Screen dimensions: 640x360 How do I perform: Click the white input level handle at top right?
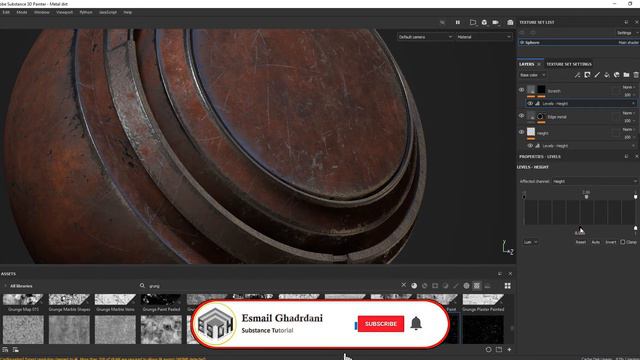[636, 197]
